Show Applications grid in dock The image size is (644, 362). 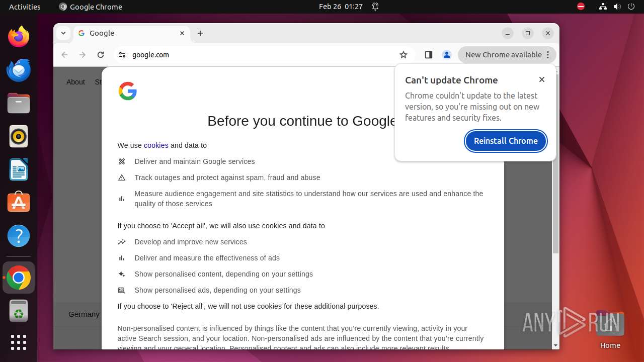point(19,342)
